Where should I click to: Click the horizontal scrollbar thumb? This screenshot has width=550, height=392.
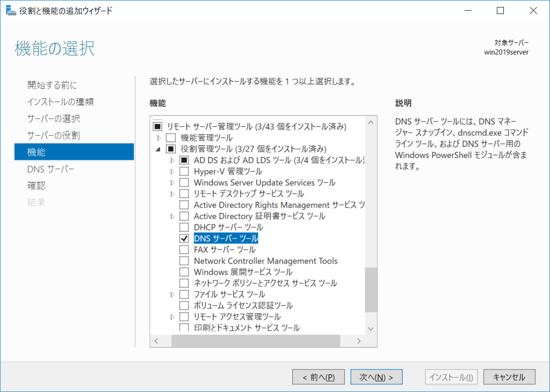click(256, 341)
